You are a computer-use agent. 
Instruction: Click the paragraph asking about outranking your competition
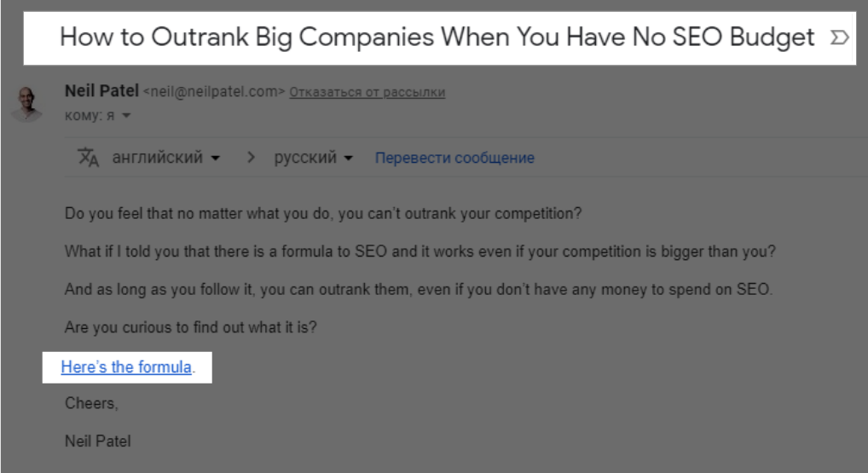tap(323, 214)
